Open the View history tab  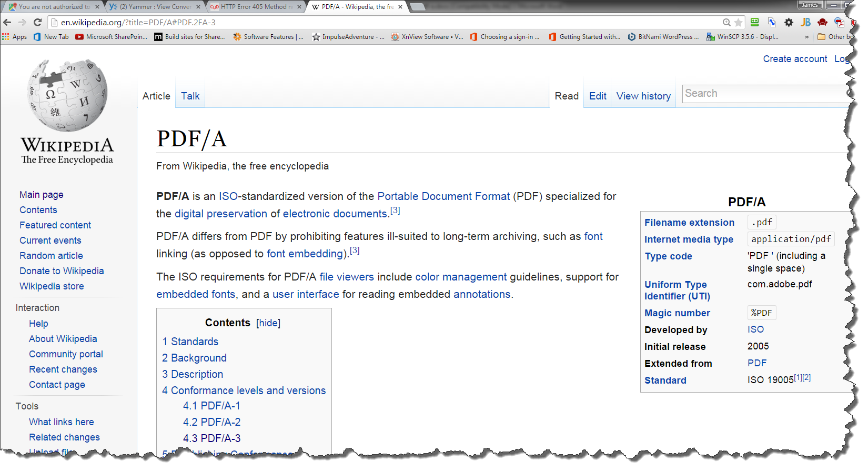tap(643, 96)
